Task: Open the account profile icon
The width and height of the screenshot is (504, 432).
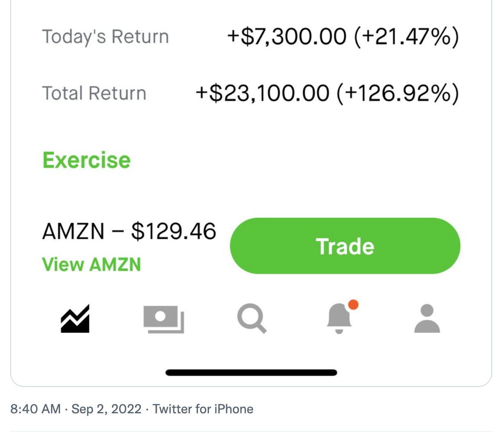Action: 427,318
